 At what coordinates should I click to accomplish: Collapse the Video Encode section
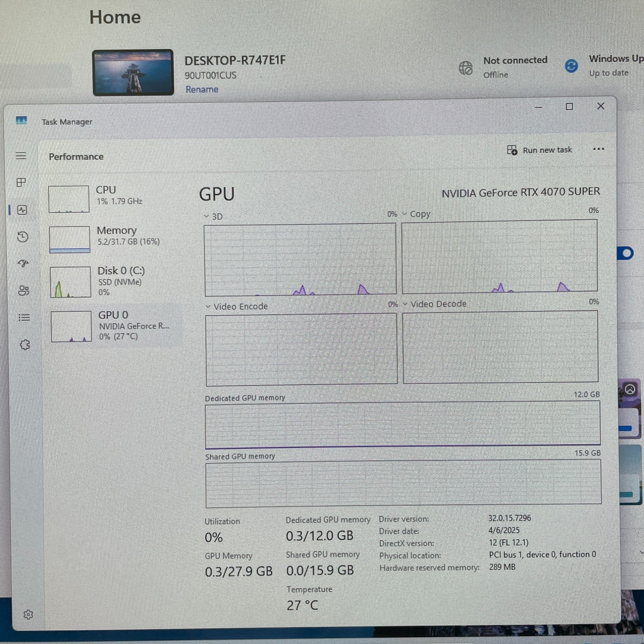tap(207, 306)
